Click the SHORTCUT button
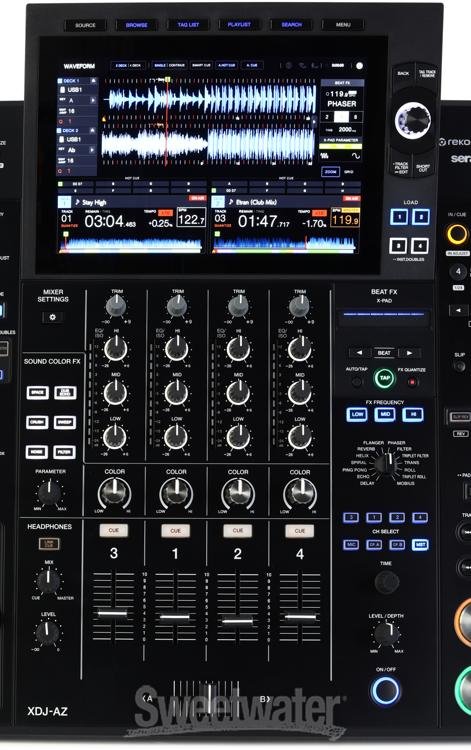Screen dimensions: 471x750 424,167
